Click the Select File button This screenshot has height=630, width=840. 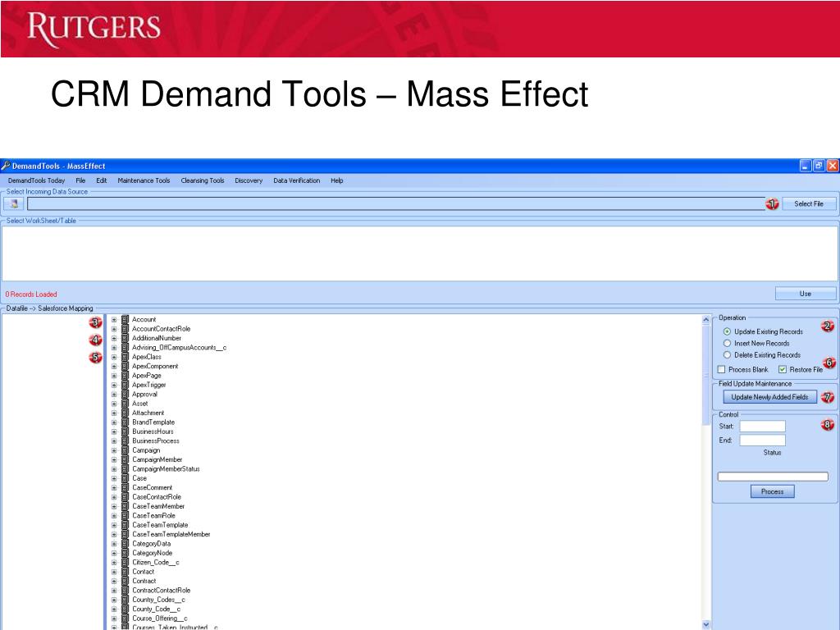click(x=808, y=203)
